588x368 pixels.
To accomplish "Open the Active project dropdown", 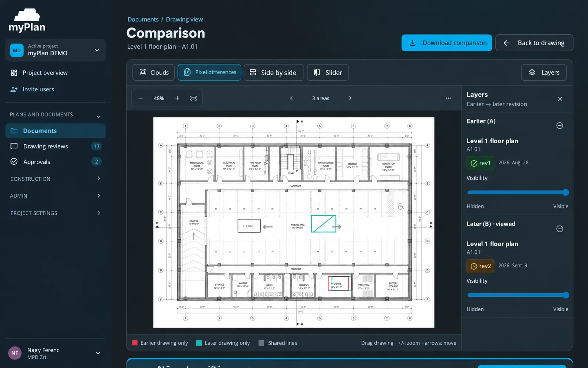I will coord(56,50).
